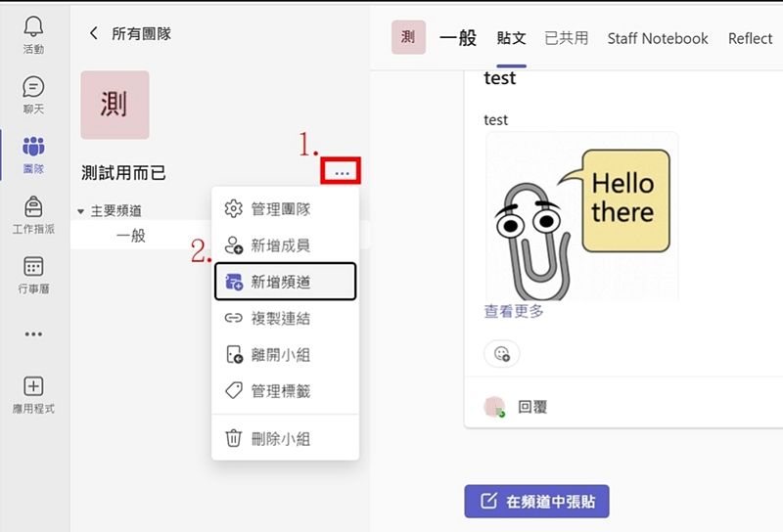Click the Hello there paperclip image

(x=581, y=216)
